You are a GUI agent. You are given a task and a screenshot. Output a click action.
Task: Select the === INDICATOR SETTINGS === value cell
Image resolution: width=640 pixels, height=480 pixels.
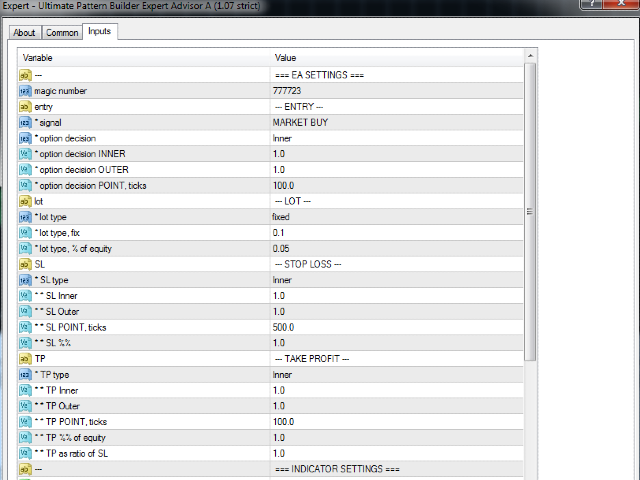click(396, 469)
